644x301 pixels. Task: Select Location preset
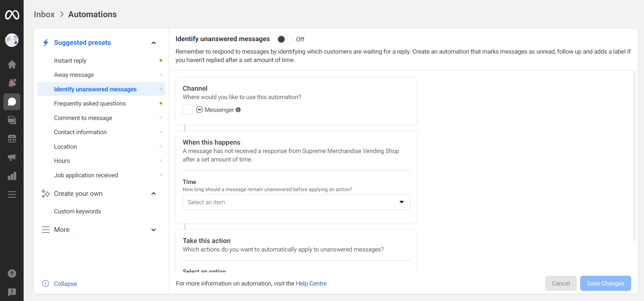(101, 146)
